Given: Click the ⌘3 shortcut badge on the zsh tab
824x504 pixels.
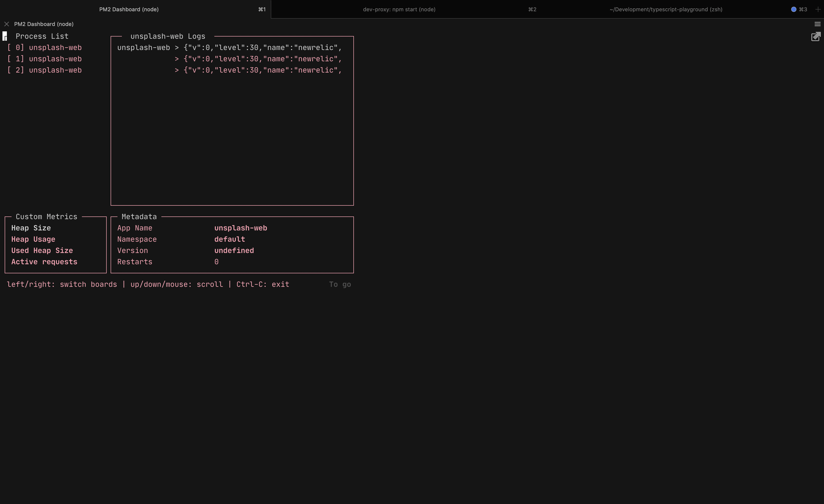Looking at the screenshot, I should pos(804,9).
